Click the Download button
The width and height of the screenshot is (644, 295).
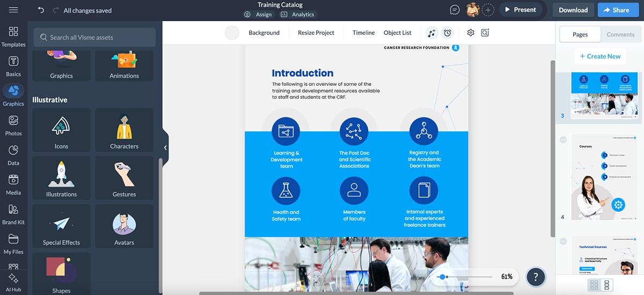coord(573,10)
